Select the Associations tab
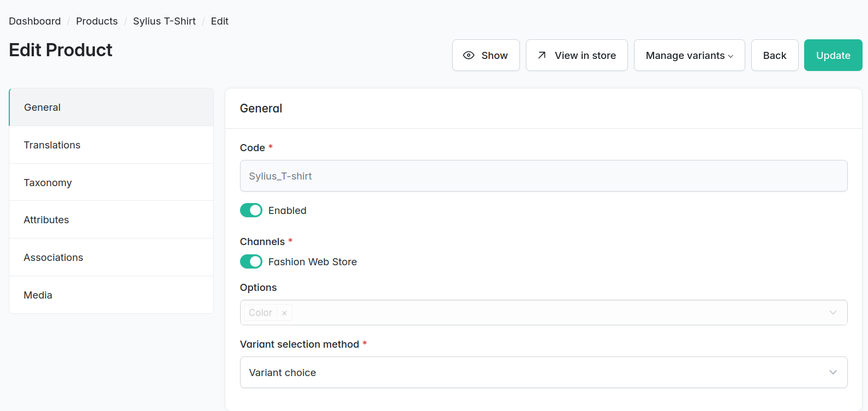868x411 pixels. point(111,257)
